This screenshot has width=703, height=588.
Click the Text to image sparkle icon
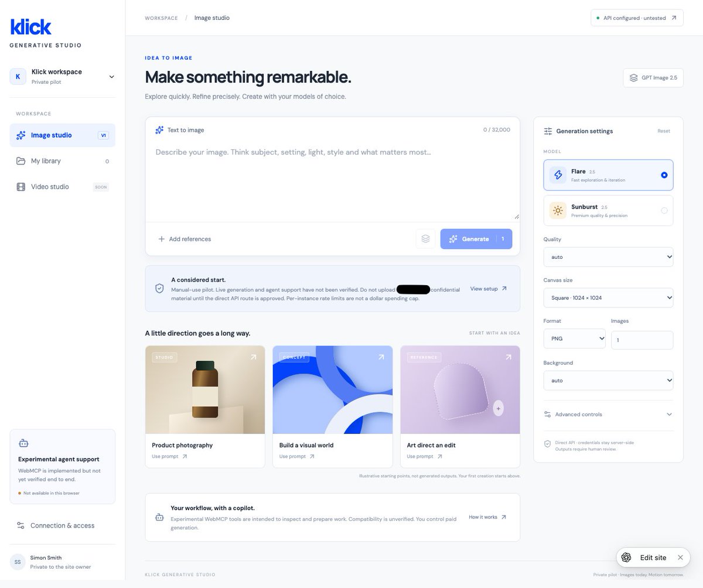[159, 130]
